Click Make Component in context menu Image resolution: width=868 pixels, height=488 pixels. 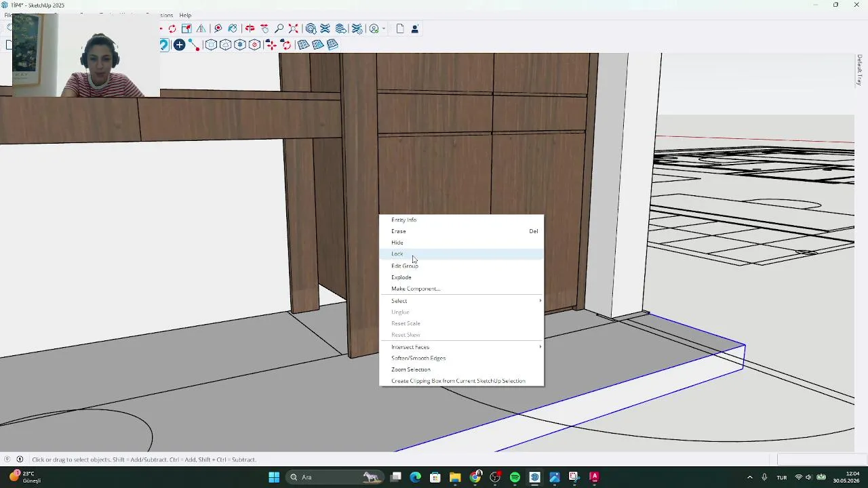[416, 289]
